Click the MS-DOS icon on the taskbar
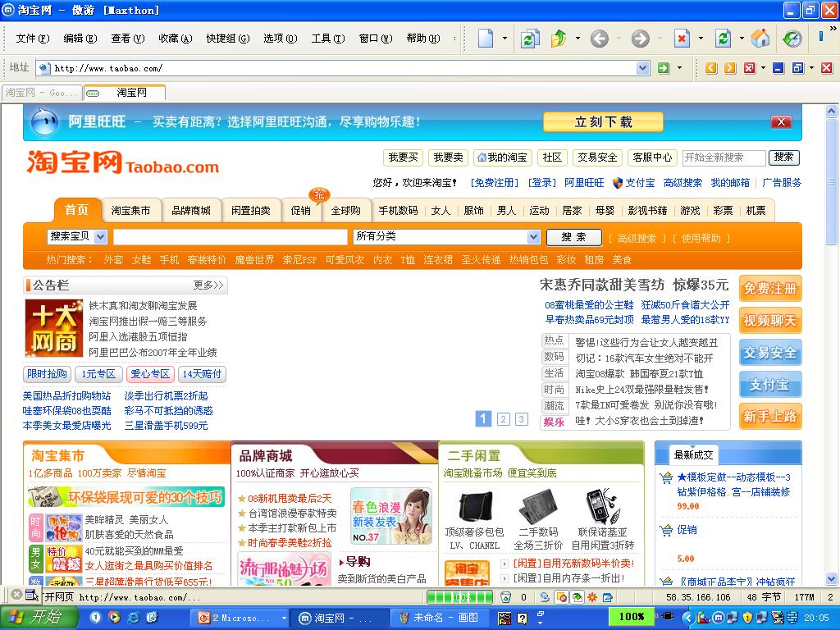Screen dimensions: 840x630 (504, 619)
